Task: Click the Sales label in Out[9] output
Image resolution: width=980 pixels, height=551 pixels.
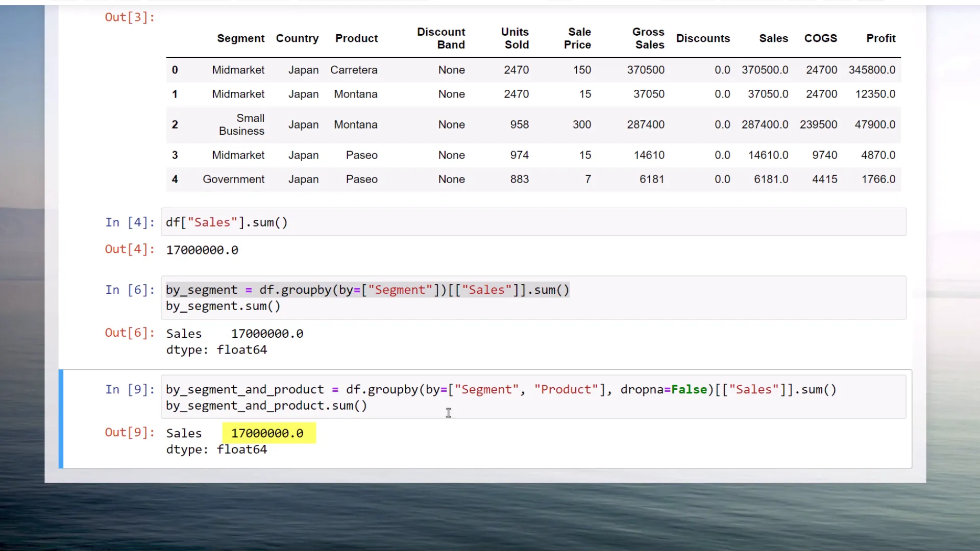Action: tap(184, 433)
